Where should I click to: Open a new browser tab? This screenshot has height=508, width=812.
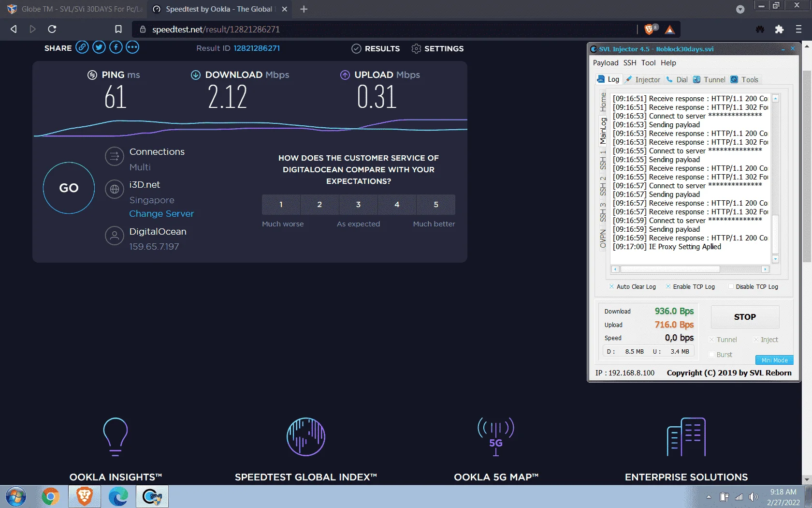304,9
